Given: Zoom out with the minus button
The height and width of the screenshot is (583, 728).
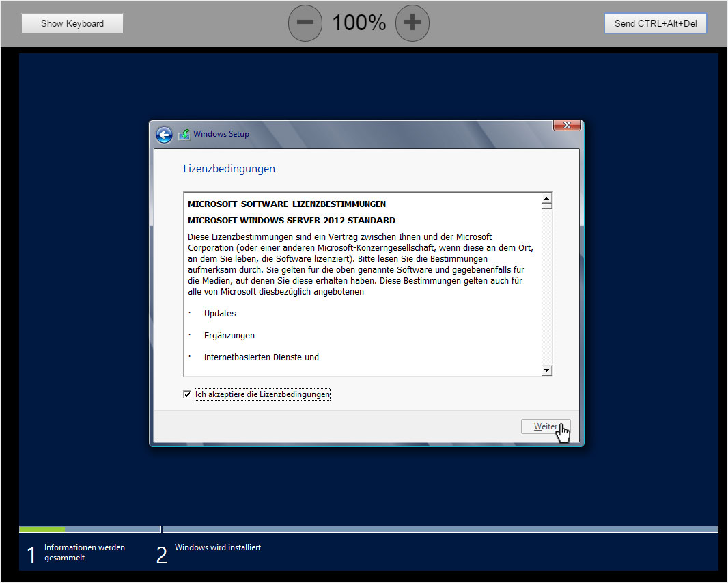Looking at the screenshot, I should pyautogui.click(x=305, y=23).
